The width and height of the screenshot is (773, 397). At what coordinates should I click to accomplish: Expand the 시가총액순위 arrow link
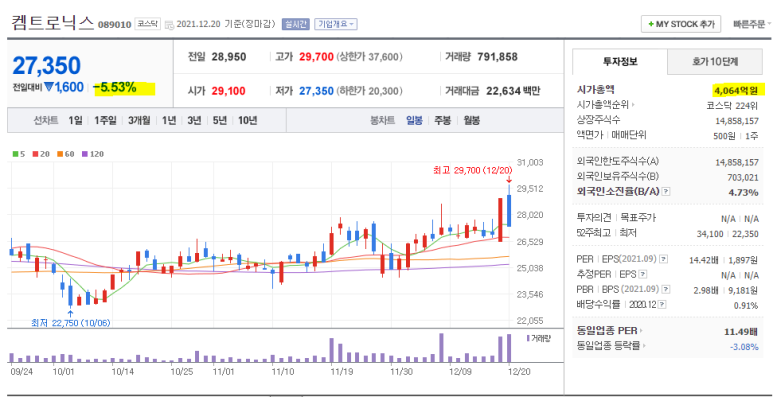pyautogui.click(x=606, y=105)
